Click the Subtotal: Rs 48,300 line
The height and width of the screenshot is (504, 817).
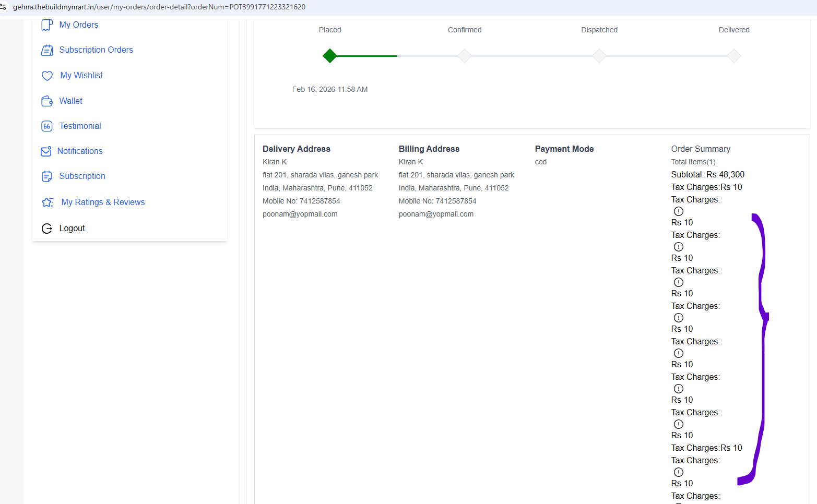[708, 175]
